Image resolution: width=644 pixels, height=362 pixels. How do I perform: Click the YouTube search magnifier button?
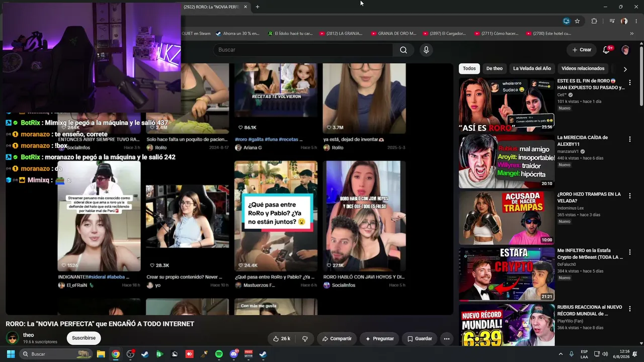pyautogui.click(x=404, y=50)
